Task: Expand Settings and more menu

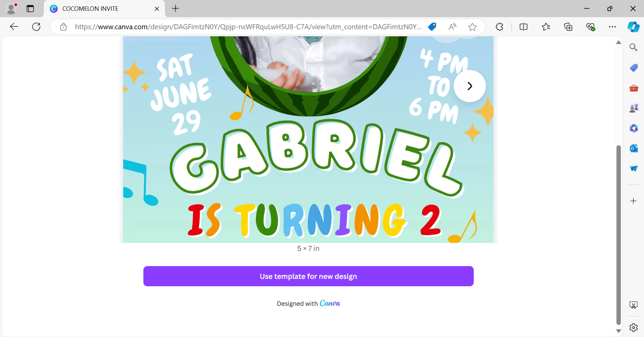Action: (613, 27)
